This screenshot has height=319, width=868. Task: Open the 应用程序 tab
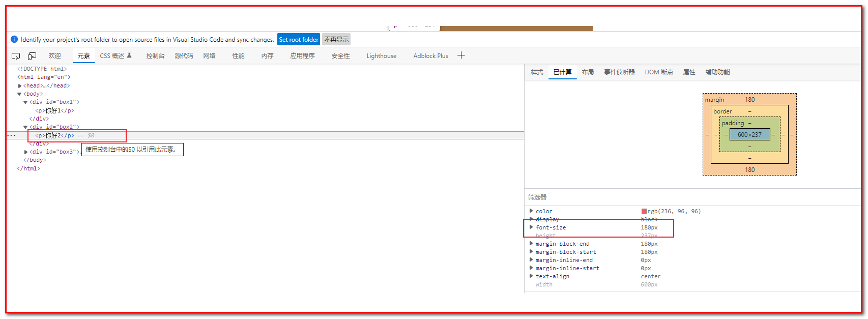tap(302, 56)
